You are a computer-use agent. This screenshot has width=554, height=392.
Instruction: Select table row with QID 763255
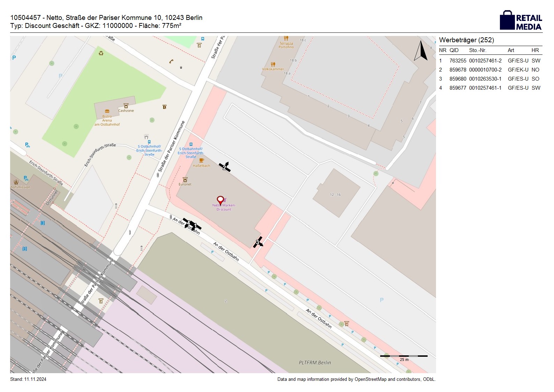tap(490, 61)
